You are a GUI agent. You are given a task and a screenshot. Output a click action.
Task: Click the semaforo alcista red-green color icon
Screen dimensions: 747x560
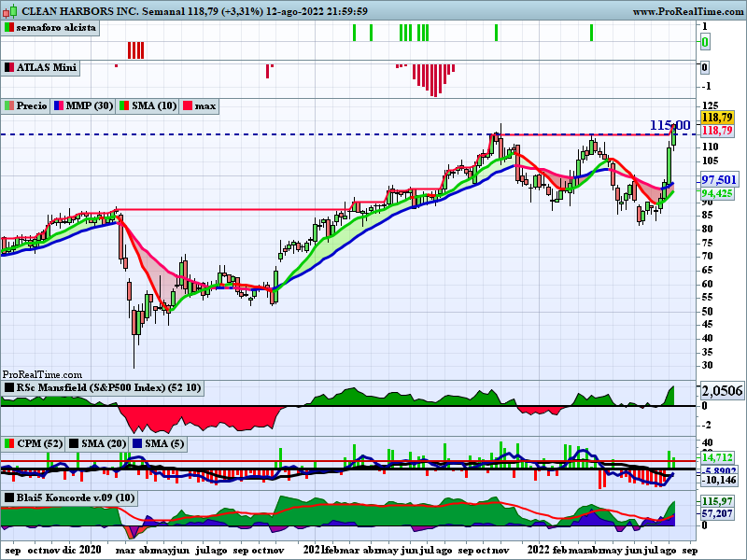pos(9,28)
